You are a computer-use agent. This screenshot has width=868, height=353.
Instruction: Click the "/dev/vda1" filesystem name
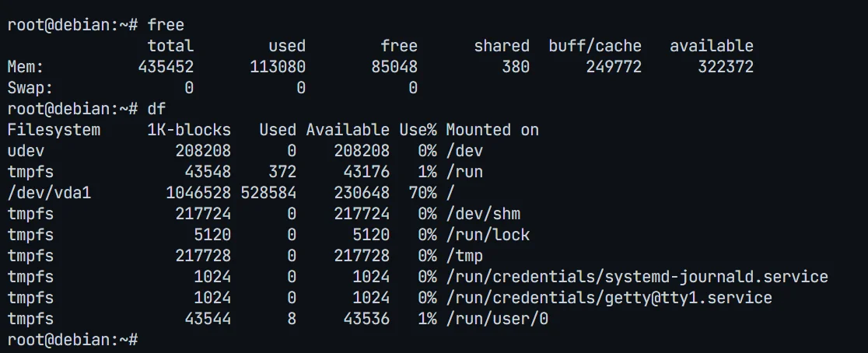click(49, 193)
